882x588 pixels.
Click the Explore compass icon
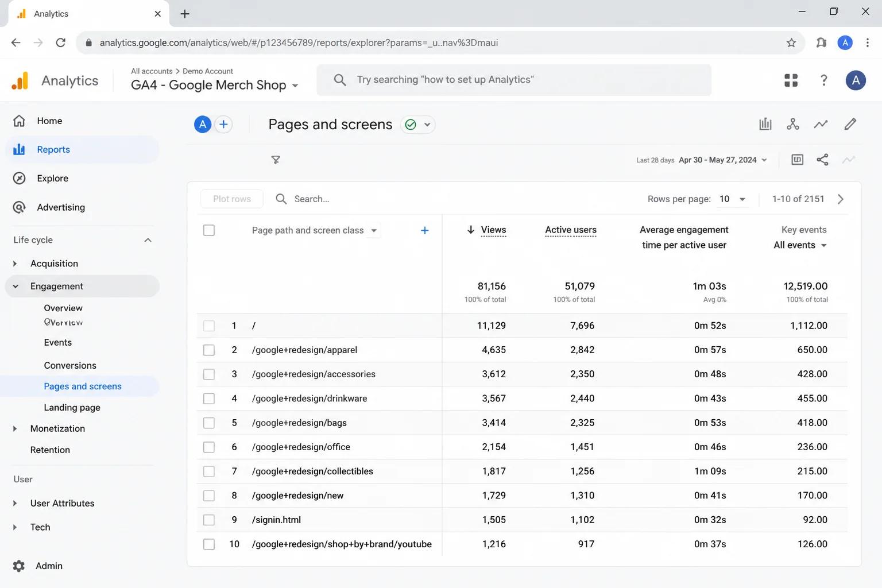tap(19, 178)
